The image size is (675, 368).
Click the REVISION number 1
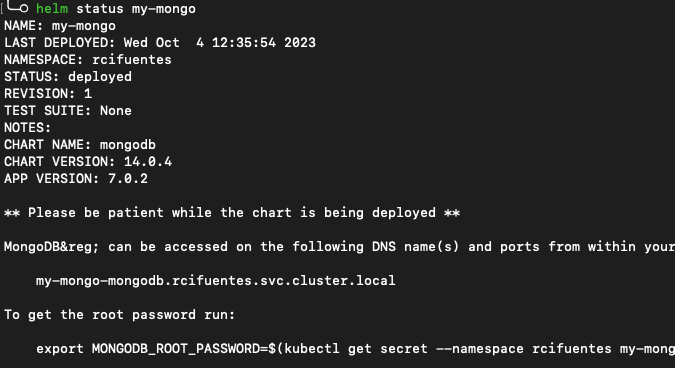pyautogui.click(x=88, y=93)
